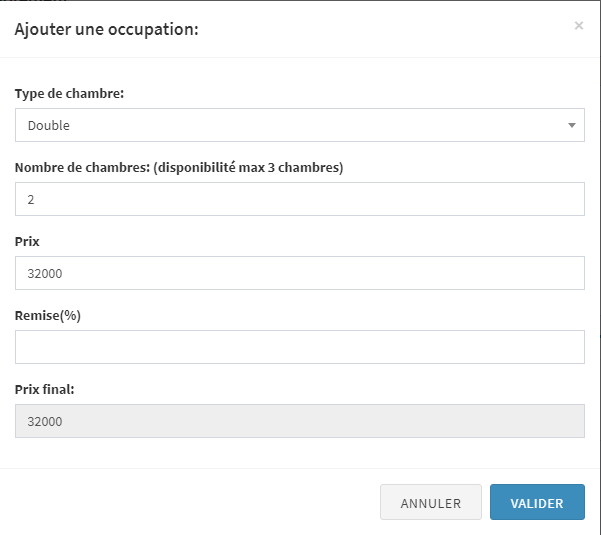This screenshot has height=535, width=601.
Task: Click the "Nombre de chambres:" label text
Action: (77, 168)
